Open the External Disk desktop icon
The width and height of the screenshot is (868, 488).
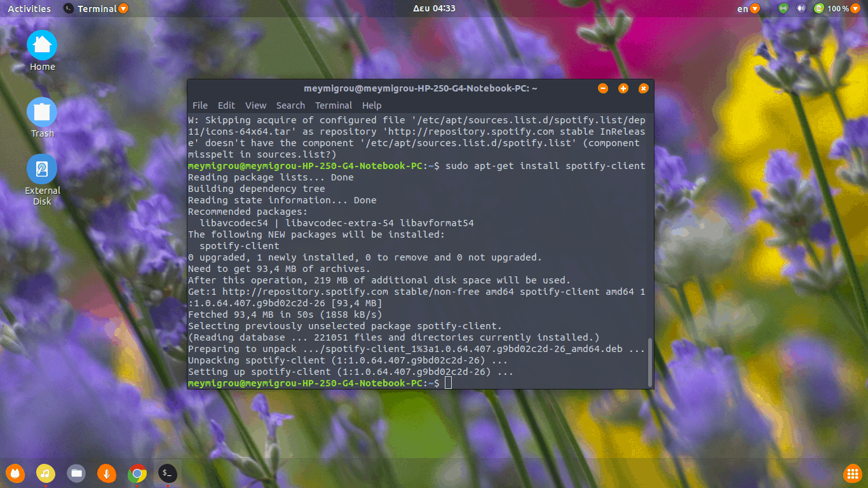42,169
